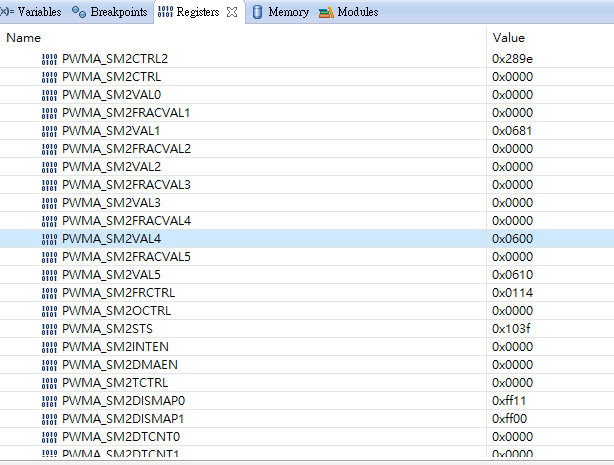Click the register icon beside PWMA_SM2VAL1
The height and width of the screenshot is (465, 614).
[49, 131]
